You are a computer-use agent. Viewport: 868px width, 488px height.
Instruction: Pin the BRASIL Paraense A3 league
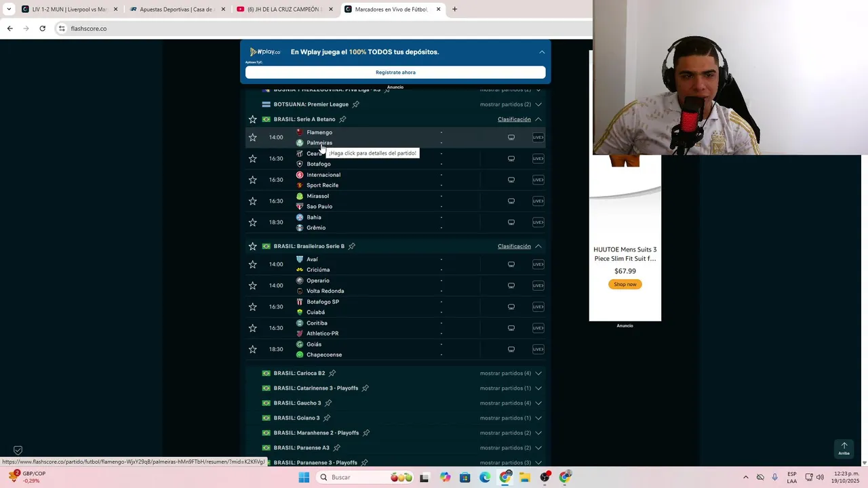point(336,448)
